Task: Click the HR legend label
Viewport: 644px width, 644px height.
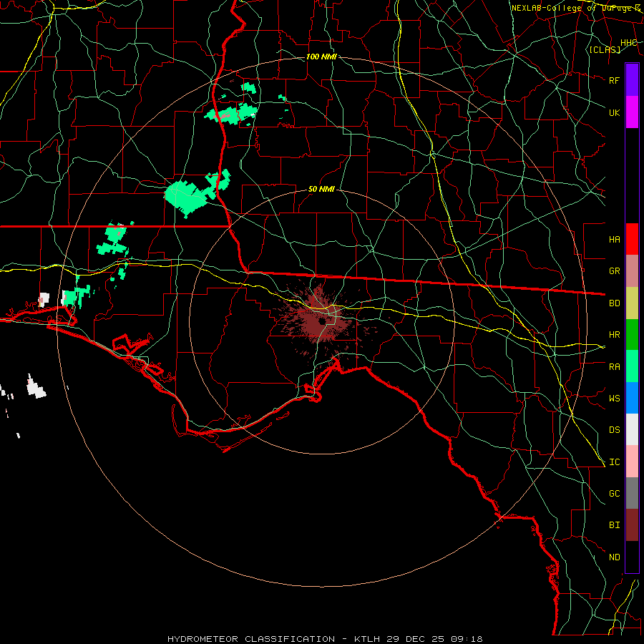Action: pos(614,335)
